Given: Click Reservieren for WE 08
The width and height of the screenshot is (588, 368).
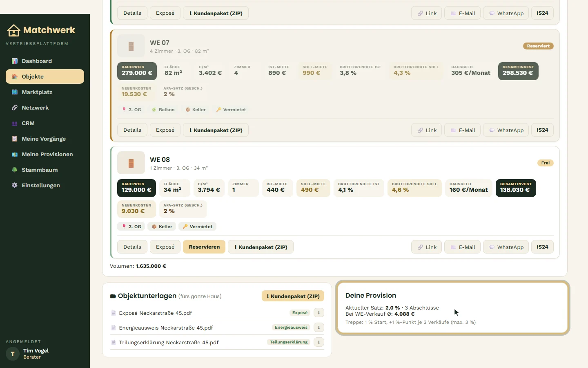Looking at the screenshot, I should 204,247.
